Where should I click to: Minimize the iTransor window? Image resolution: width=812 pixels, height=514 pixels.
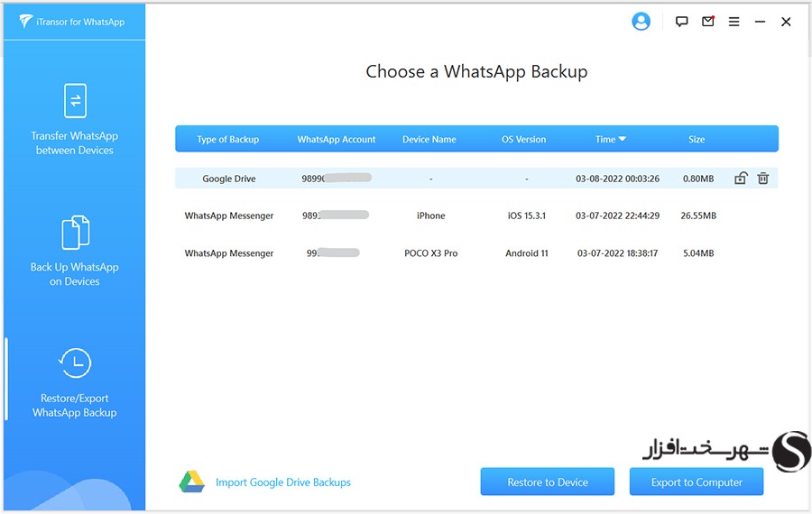[760, 22]
